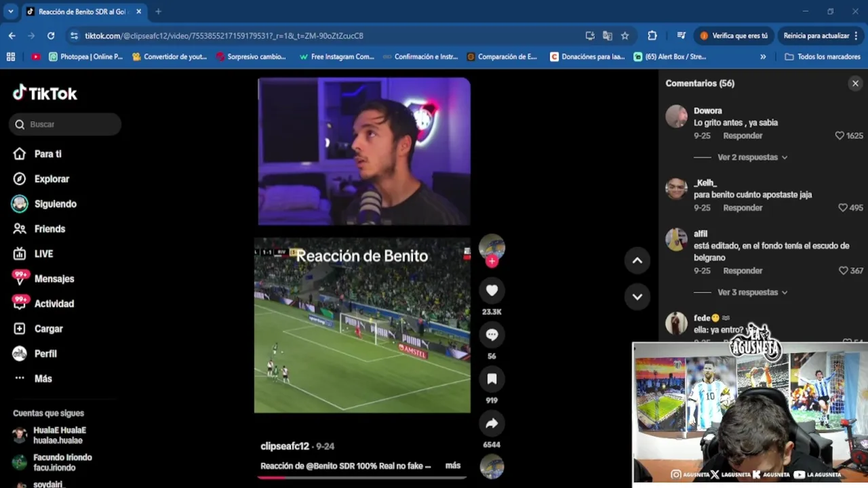Open clipseafc12 profile link
This screenshot has width=868, height=488.
pos(285,446)
